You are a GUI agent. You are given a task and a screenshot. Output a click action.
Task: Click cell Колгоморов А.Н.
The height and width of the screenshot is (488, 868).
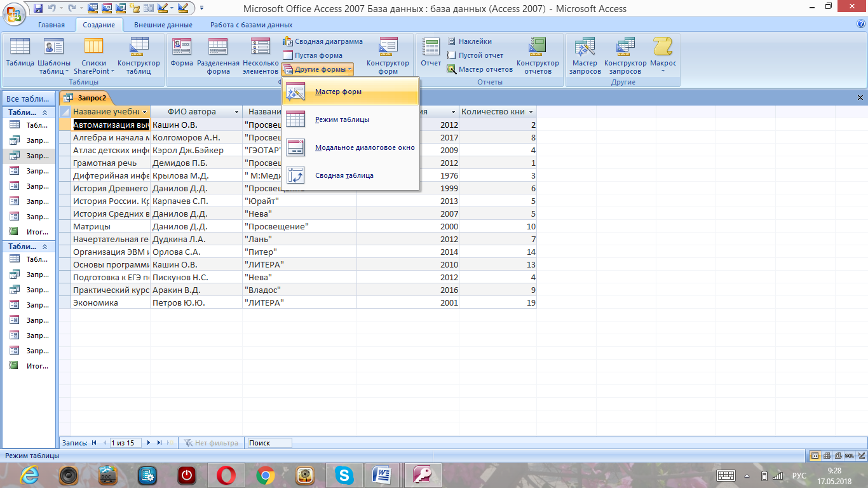(x=196, y=137)
